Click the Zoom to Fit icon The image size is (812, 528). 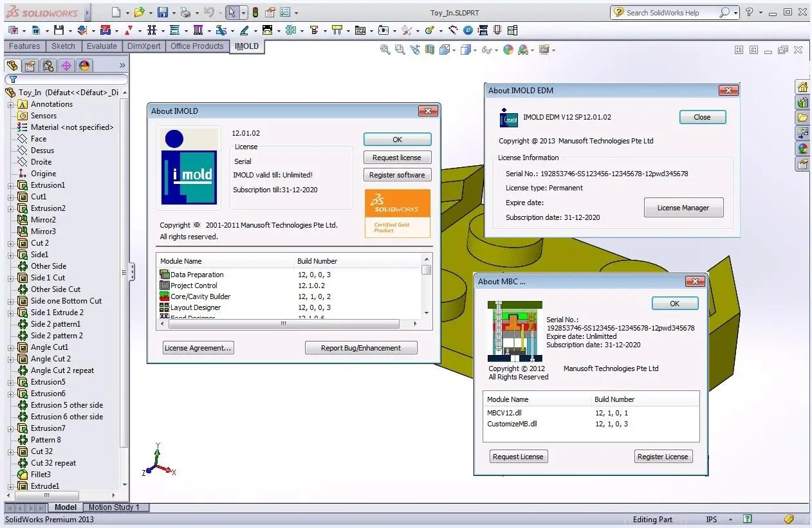click(x=385, y=50)
